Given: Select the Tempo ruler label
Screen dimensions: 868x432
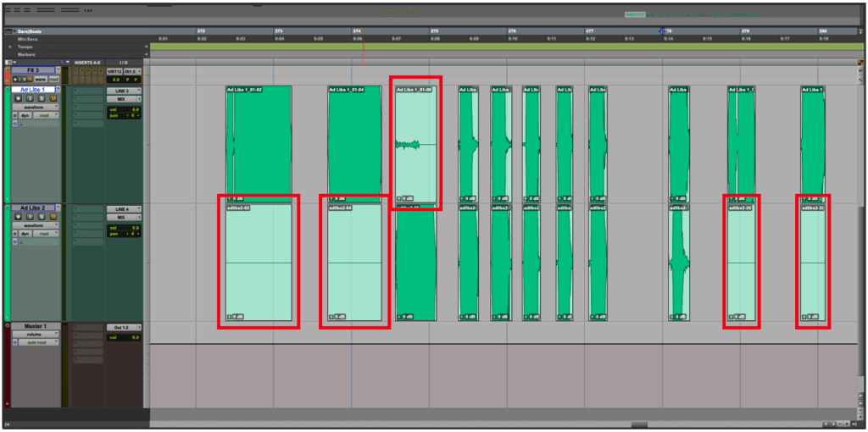Looking at the screenshot, I should point(25,47).
